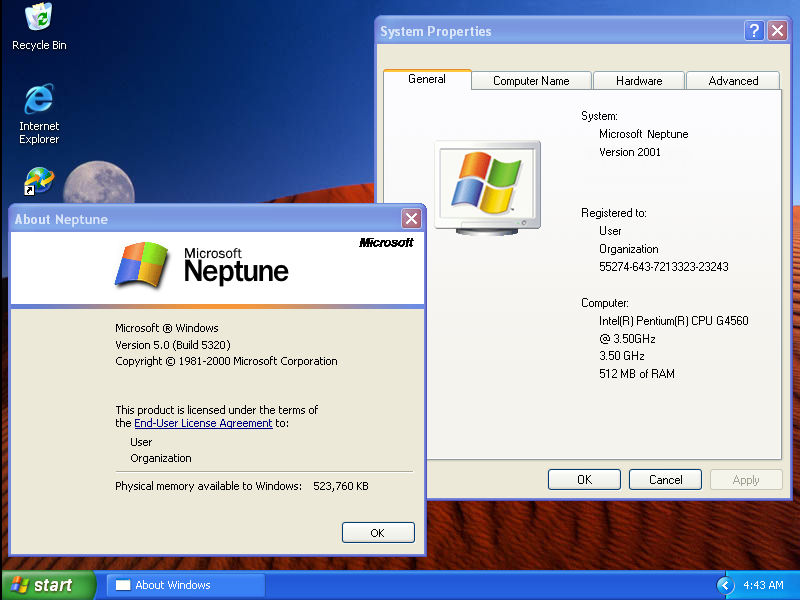Switch to the General tab
800x600 pixels.
427,79
